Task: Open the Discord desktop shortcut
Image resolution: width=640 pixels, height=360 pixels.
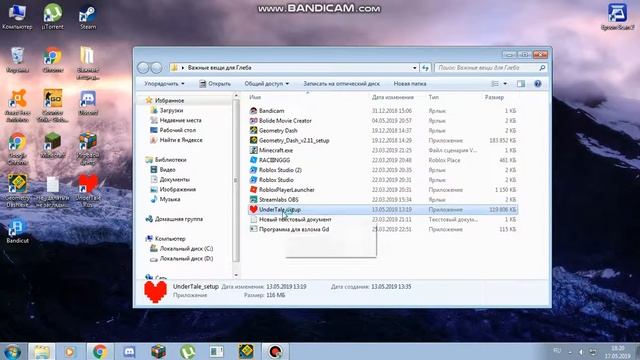Action: 88,103
